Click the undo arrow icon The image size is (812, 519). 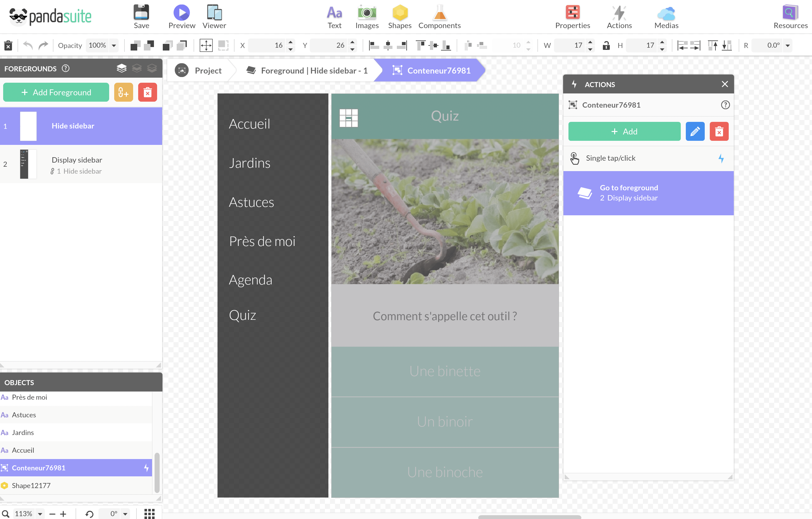coord(28,45)
